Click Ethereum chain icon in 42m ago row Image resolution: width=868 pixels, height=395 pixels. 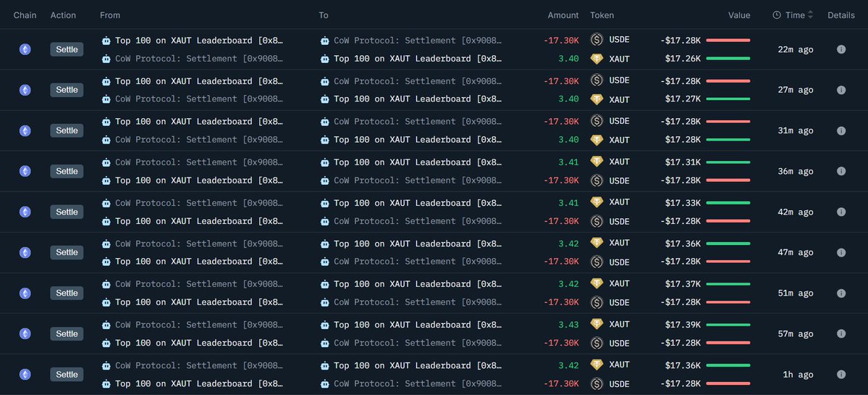click(x=25, y=212)
